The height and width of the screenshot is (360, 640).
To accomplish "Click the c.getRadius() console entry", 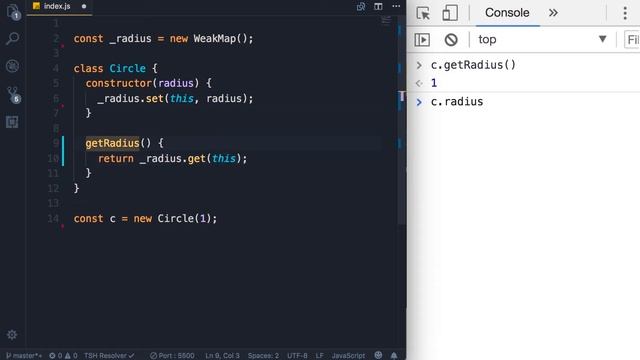I will coord(473,65).
